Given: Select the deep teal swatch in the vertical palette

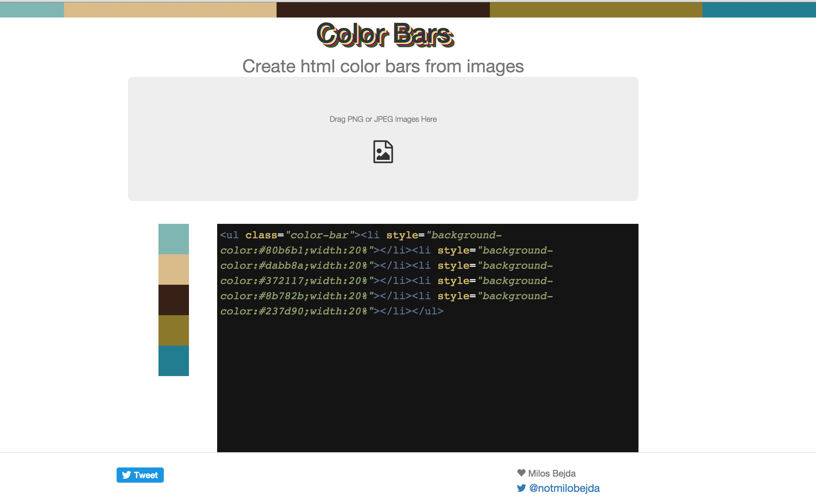Looking at the screenshot, I should [174, 361].
